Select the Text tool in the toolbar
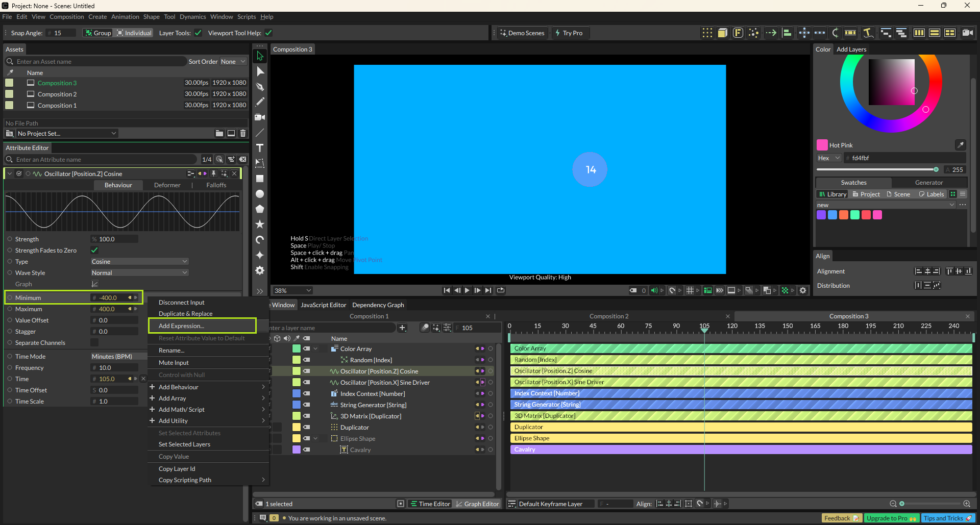This screenshot has width=980, height=525. click(260, 148)
